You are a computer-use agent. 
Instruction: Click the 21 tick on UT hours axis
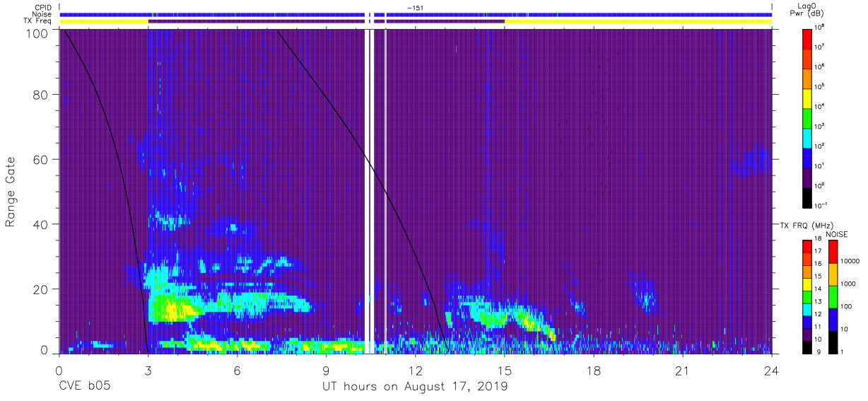click(682, 371)
